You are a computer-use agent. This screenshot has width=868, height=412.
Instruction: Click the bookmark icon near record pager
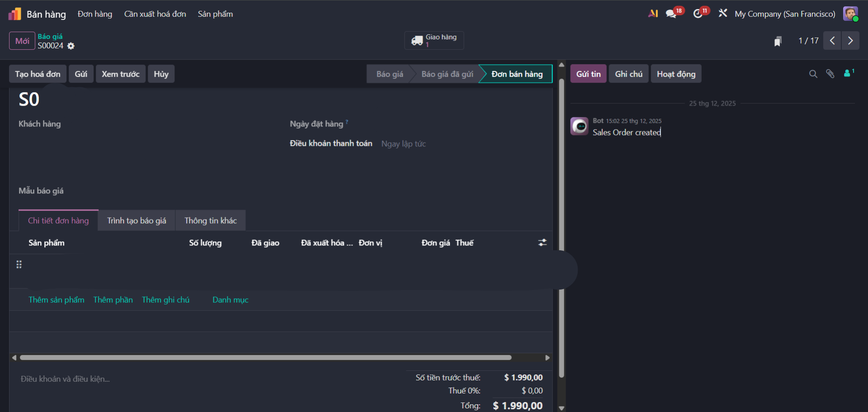[778, 42]
